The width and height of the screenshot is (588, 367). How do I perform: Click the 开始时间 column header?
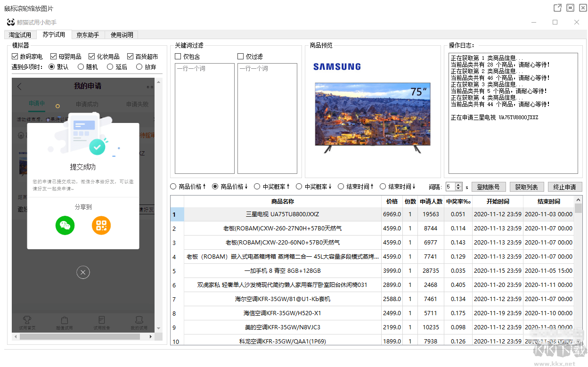click(498, 201)
